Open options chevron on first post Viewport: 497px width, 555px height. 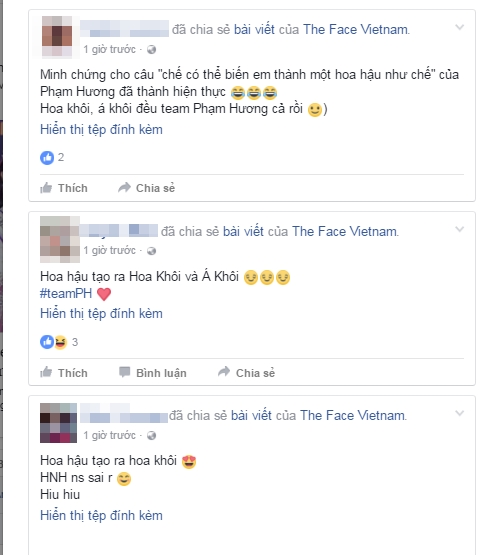pos(459,27)
